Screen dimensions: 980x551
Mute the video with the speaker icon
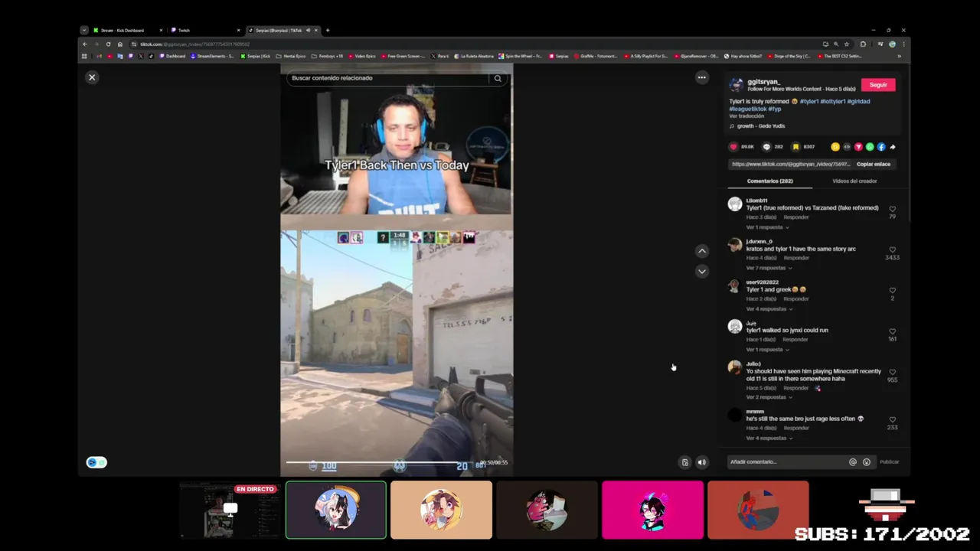point(701,462)
